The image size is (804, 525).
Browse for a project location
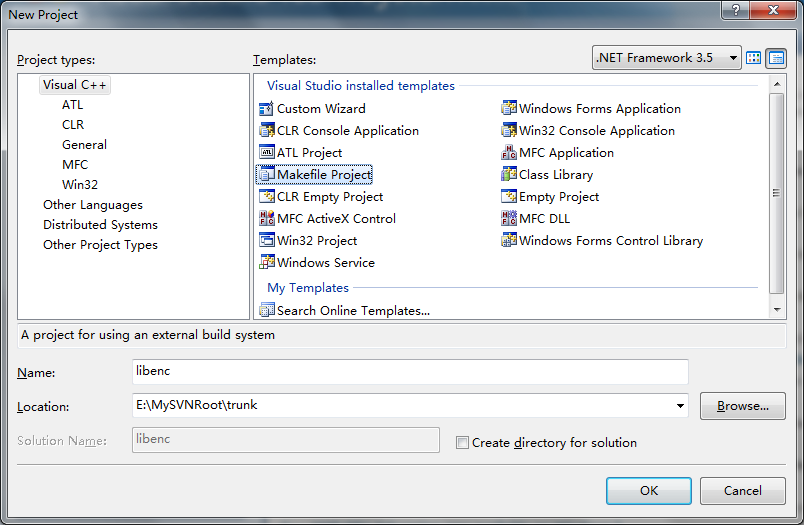click(742, 406)
